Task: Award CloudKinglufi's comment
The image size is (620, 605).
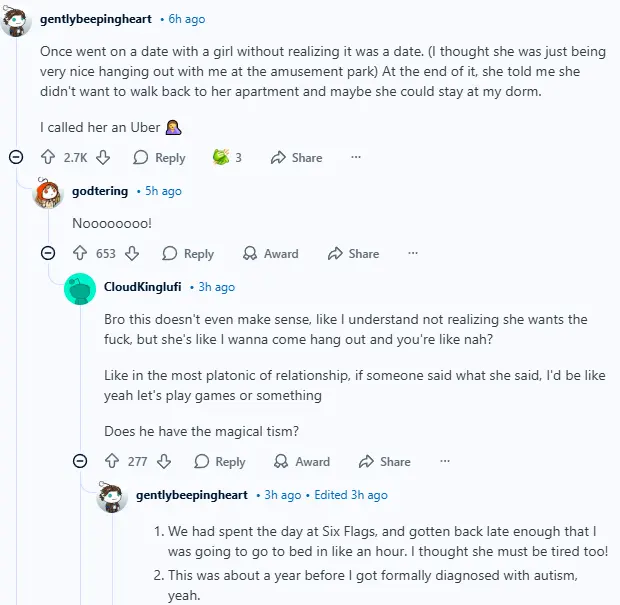Action: coord(302,462)
